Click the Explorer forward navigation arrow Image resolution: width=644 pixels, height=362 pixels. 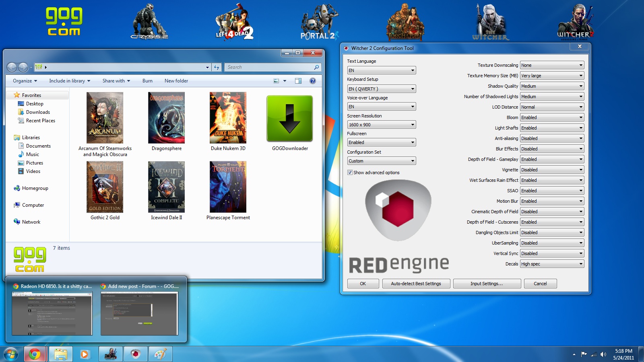(23, 67)
